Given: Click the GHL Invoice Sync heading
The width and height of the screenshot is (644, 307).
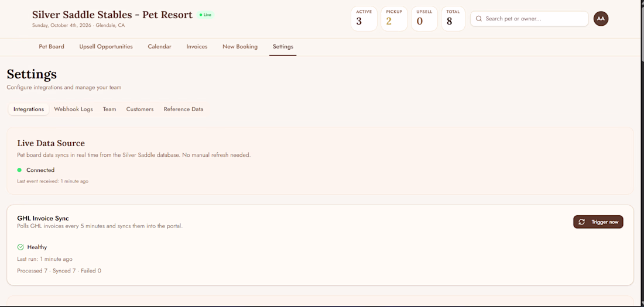Looking at the screenshot, I should coord(43,218).
